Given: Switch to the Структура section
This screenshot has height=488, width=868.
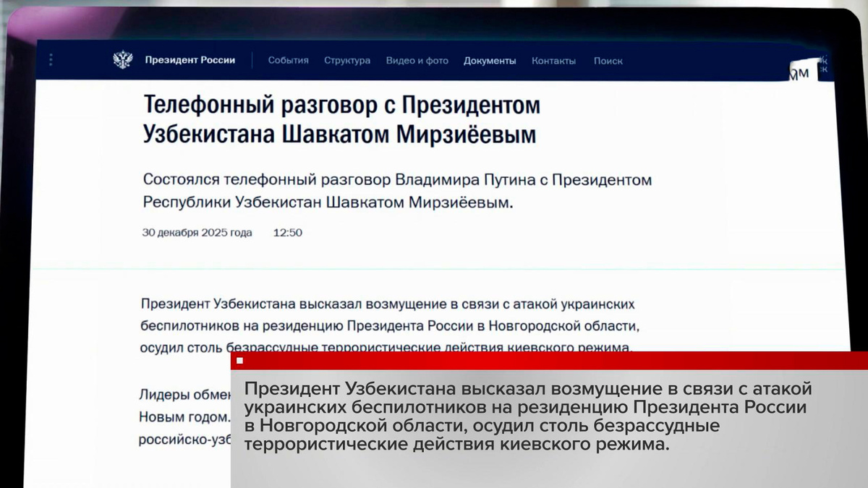Looking at the screenshot, I should [x=348, y=61].
